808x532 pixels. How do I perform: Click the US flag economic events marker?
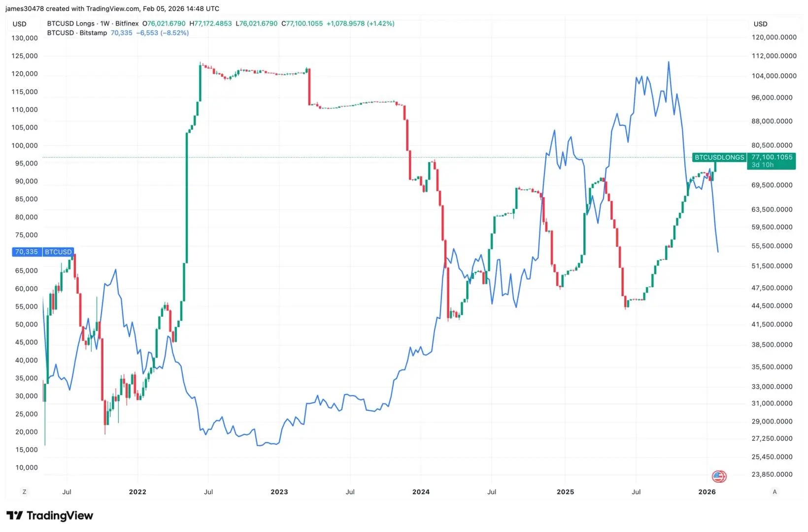point(719,476)
